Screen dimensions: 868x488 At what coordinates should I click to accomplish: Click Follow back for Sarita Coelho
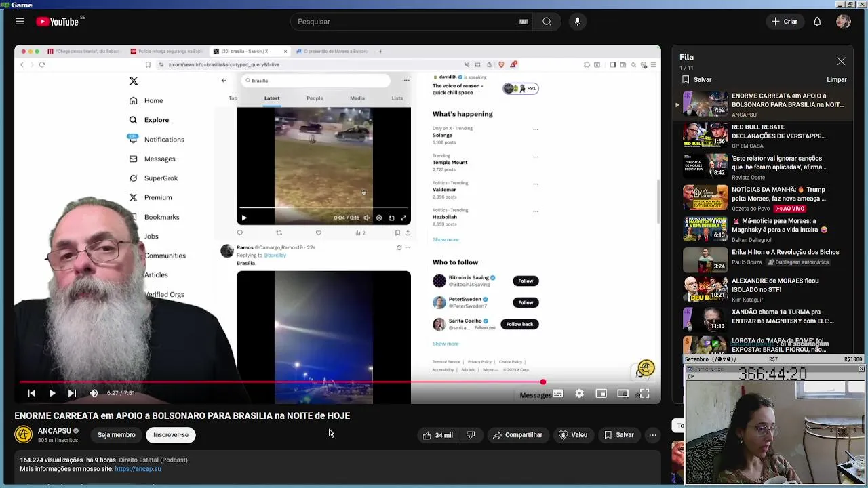[519, 324]
